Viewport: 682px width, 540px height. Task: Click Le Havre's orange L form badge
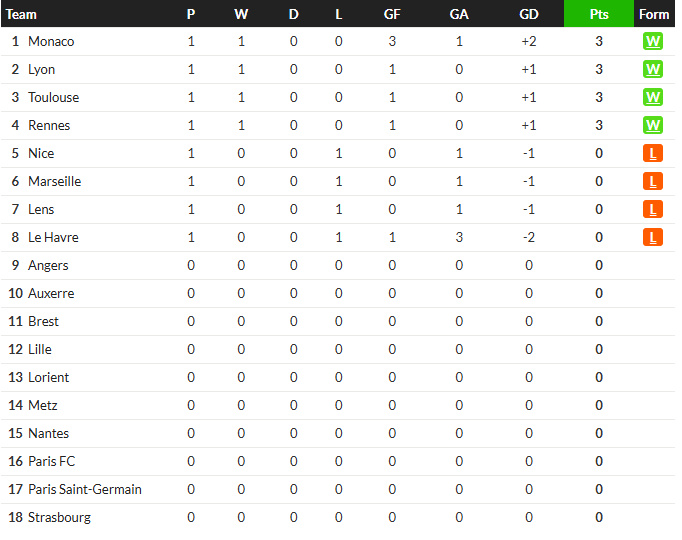tap(652, 237)
